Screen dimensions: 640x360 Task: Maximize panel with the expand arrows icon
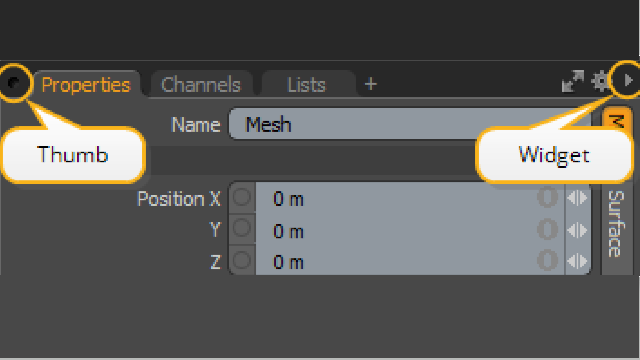[x=573, y=81]
